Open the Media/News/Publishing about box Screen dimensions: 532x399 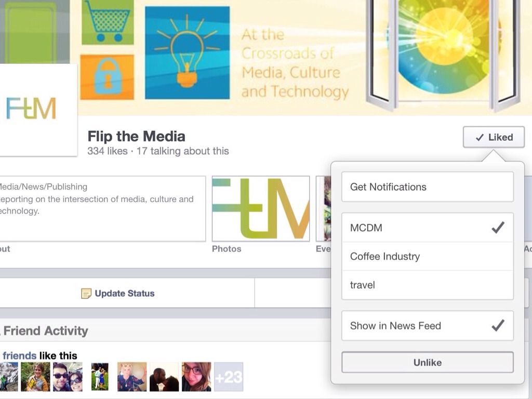pyautogui.click(x=102, y=209)
